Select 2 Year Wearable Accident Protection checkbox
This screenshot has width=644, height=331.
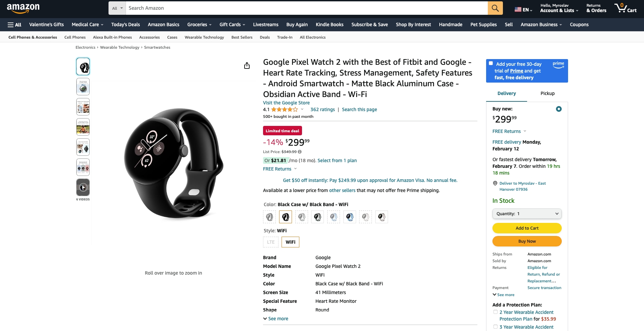[x=495, y=312]
